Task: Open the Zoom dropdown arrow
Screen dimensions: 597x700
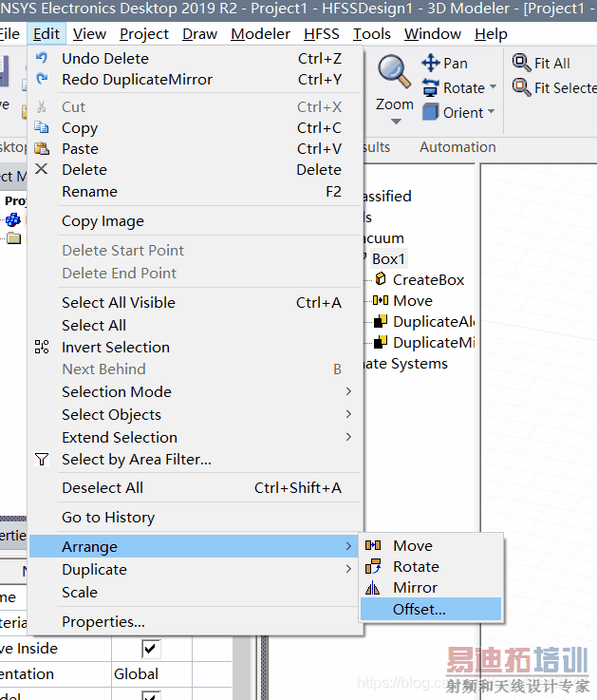Action: tap(396, 122)
